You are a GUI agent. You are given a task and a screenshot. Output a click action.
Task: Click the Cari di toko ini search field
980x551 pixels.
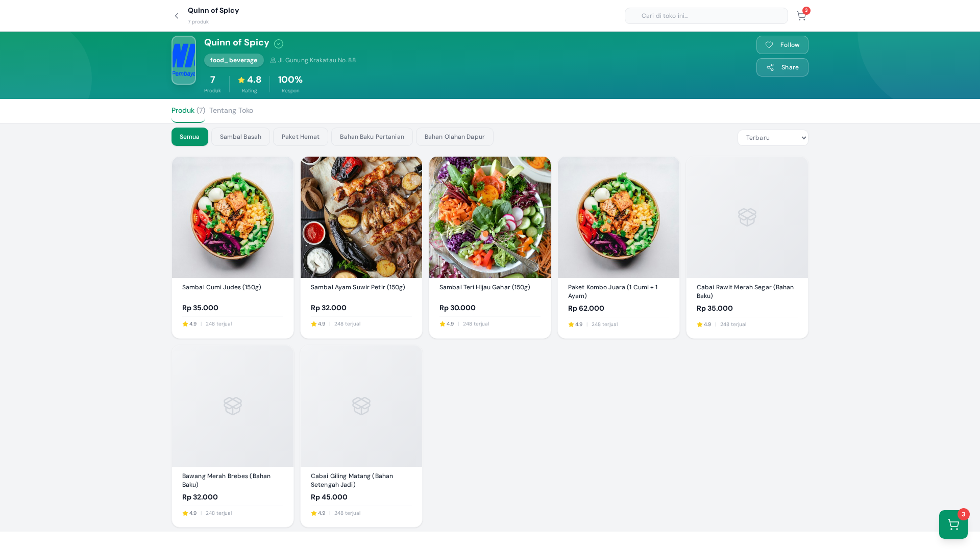tap(706, 16)
